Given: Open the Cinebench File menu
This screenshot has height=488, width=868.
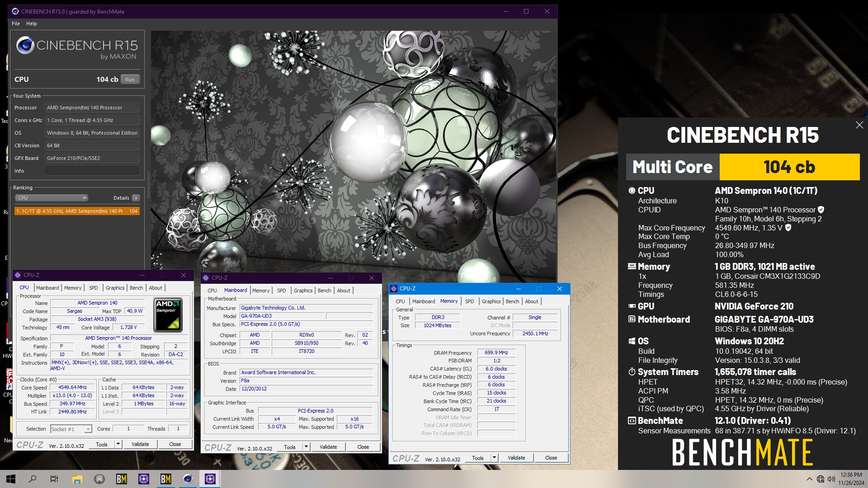Looking at the screenshot, I should click(16, 23).
